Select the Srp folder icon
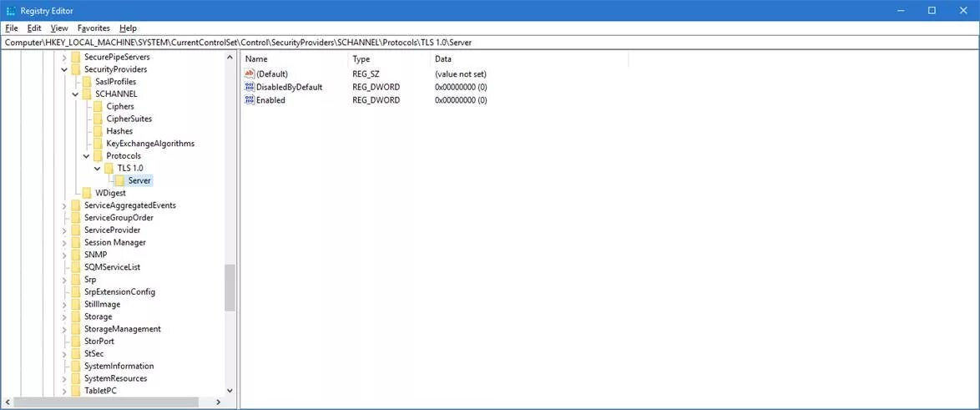 point(76,280)
